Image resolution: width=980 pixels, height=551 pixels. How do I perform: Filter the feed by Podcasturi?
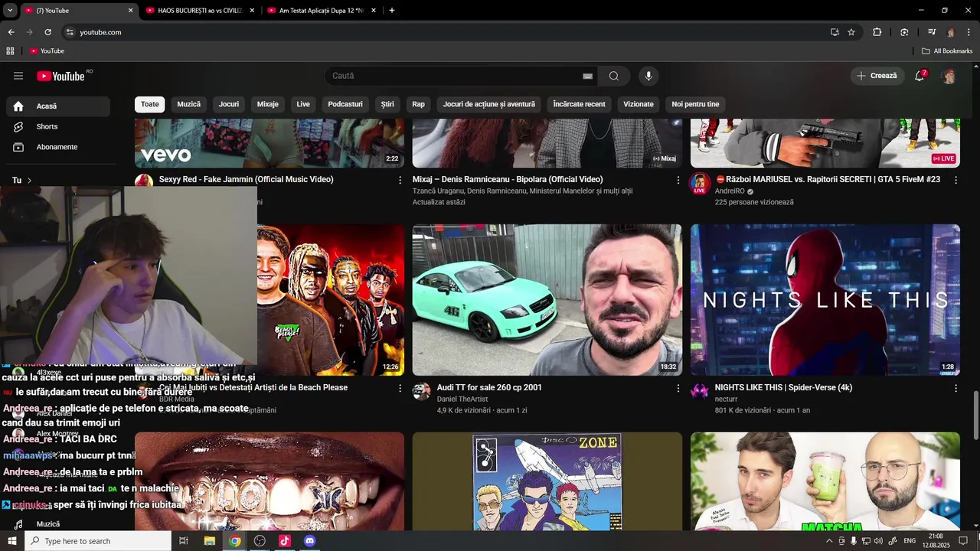(345, 104)
